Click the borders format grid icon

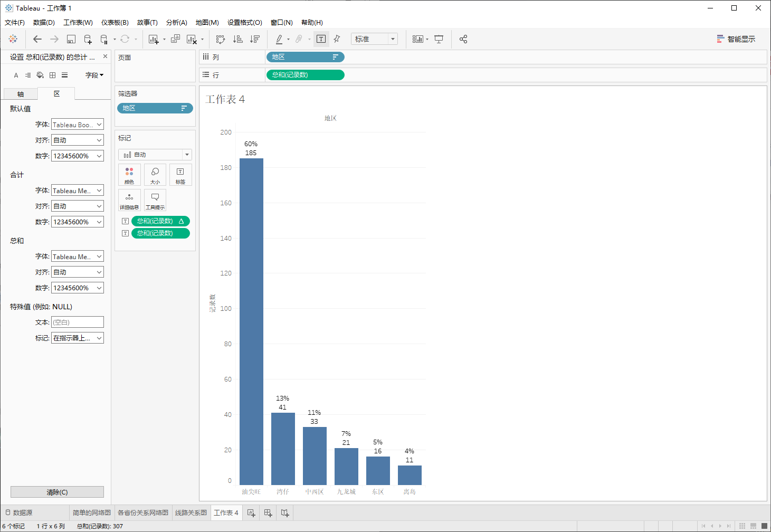coord(52,75)
